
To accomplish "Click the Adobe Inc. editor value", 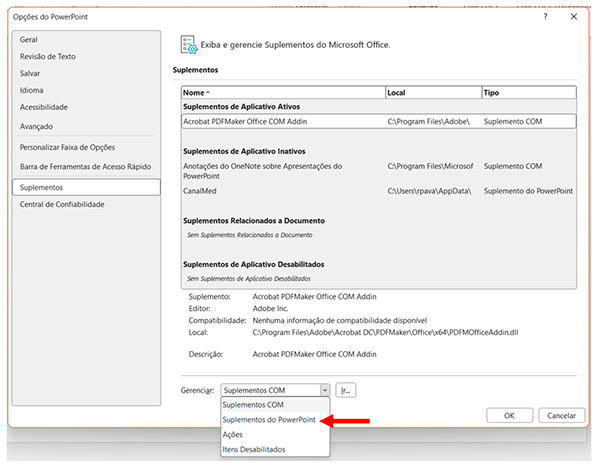I will click(x=270, y=309).
